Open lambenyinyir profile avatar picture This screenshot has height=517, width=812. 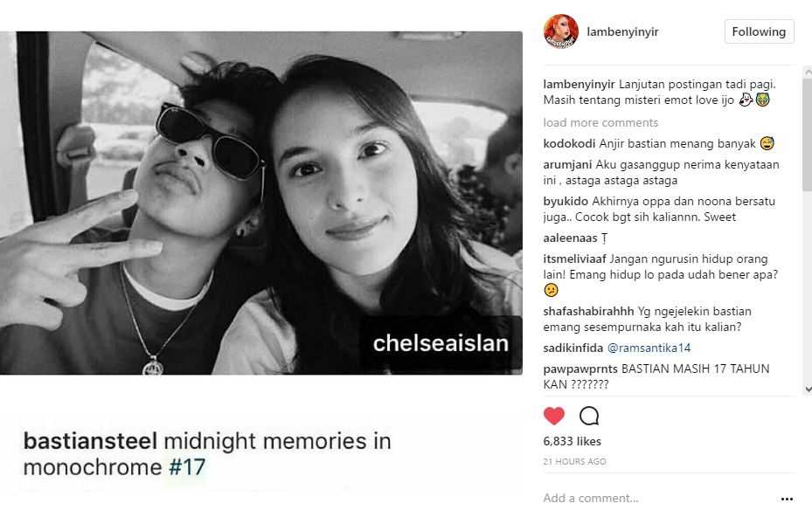561,31
